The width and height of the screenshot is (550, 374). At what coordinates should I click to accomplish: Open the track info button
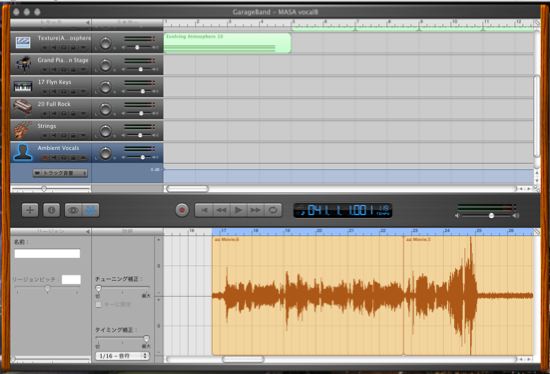(52, 210)
